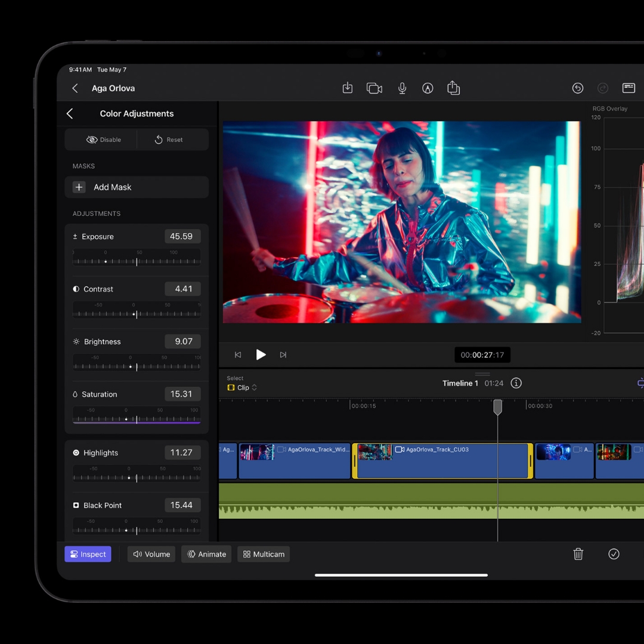Go back from Color Adjustments panel

[70, 113]
